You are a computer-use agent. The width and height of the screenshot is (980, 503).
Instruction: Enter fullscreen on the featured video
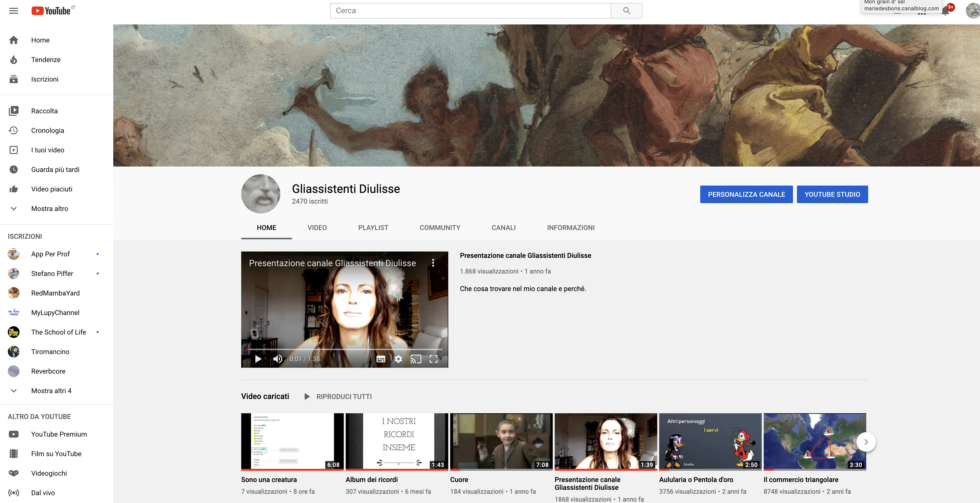[433, 359]
